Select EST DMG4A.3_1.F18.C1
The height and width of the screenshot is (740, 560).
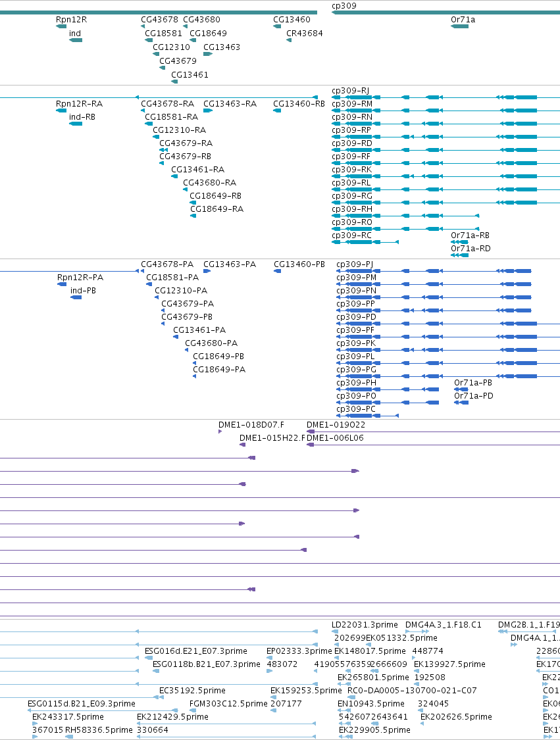[444, 625]
